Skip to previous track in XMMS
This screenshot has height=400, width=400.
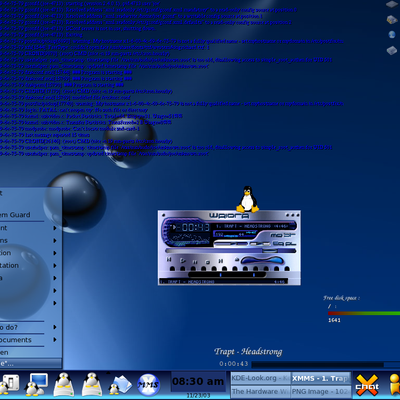tap(169, 259)
